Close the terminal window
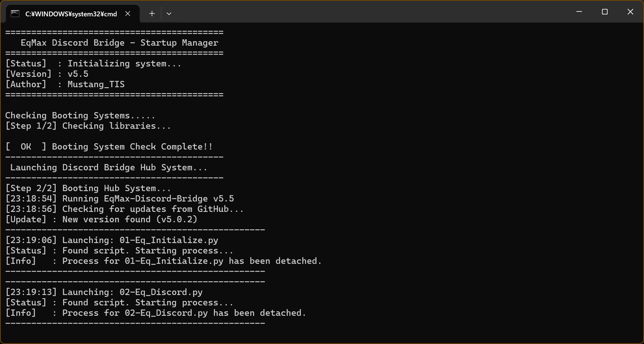 coord(630,12)
